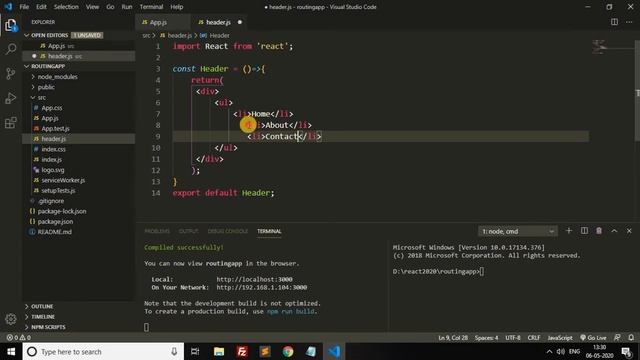Open notifications bell in status bar
This screenshot has height=360, width=640.
(x=631, y=338)
